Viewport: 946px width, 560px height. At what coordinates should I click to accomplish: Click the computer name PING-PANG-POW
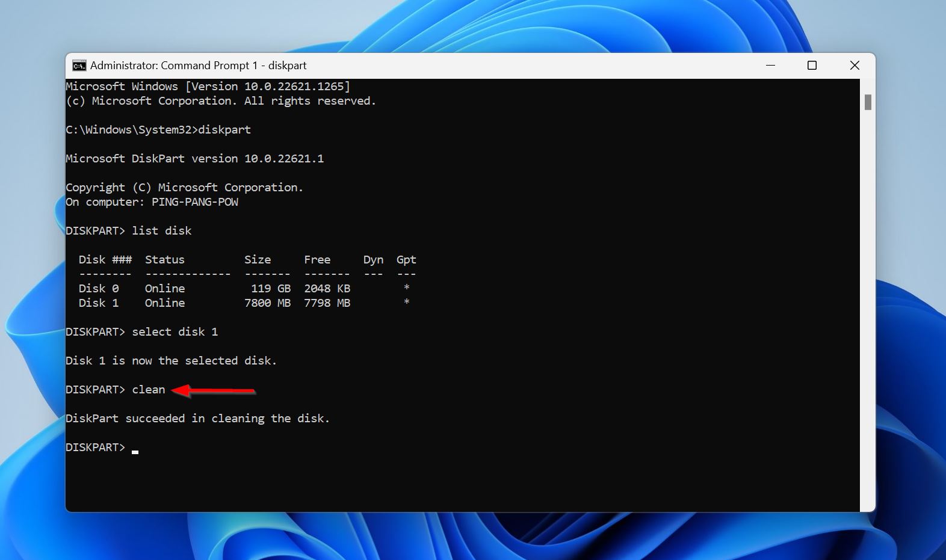[194, 202]
